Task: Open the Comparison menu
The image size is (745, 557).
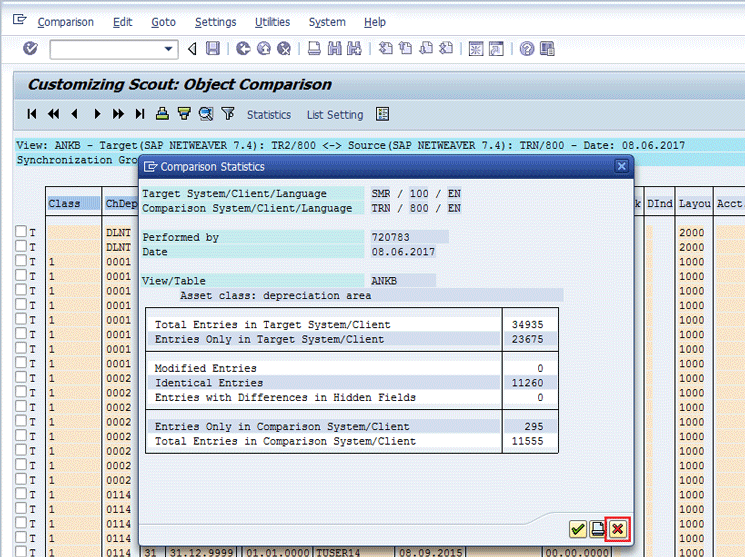Action: pyautogui.click(x=65, y=22)
